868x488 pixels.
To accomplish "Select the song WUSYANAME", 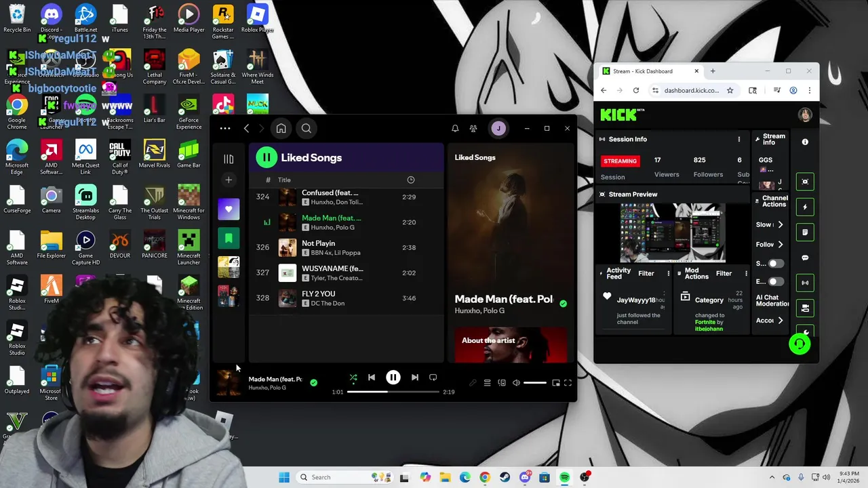I will point(332,268).
